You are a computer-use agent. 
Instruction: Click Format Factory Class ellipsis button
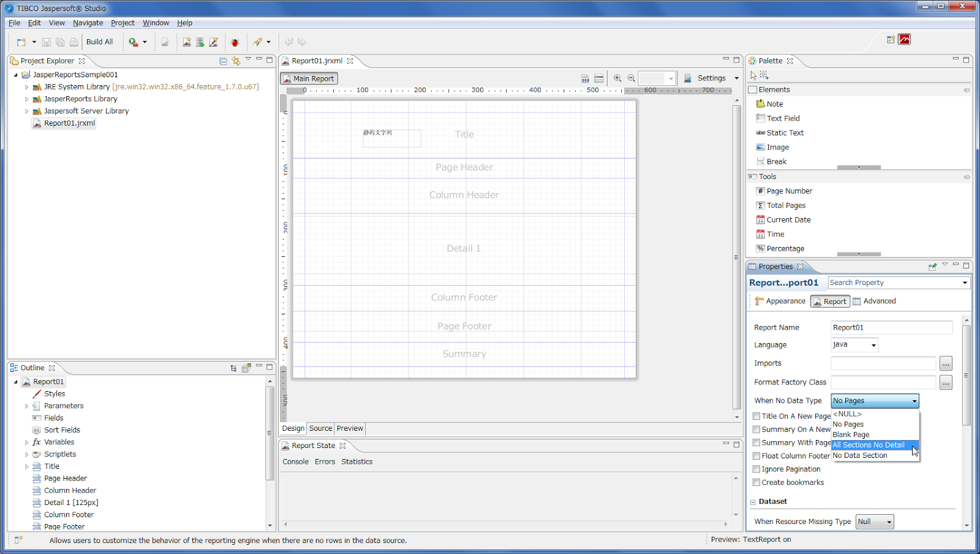[x=946, y=383]
